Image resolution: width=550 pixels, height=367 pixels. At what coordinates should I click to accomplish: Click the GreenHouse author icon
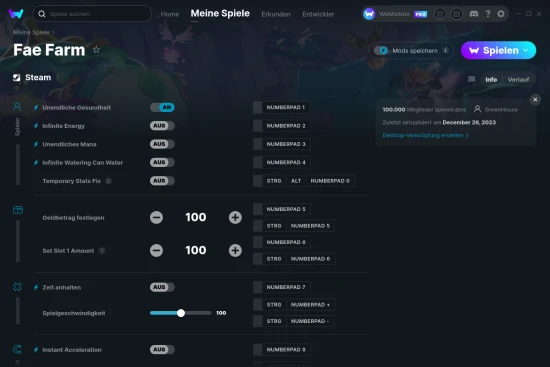(477, 109)
